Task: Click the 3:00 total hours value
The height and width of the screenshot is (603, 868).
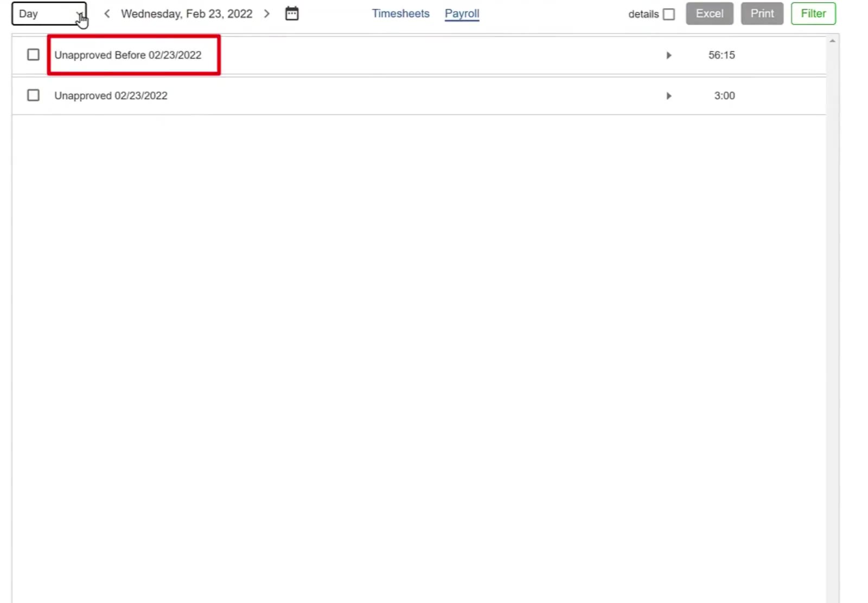Action: (724, 96)
